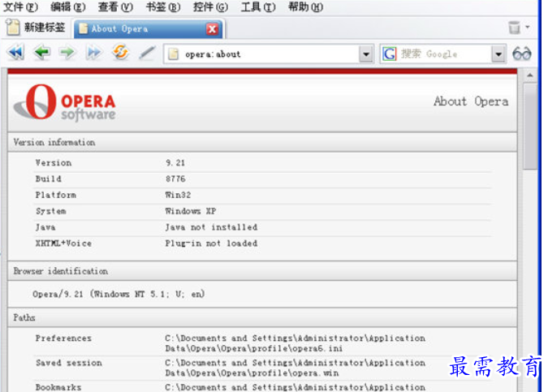Open the 查看(V) menu
548x392 pixels.
pos(115,6)
